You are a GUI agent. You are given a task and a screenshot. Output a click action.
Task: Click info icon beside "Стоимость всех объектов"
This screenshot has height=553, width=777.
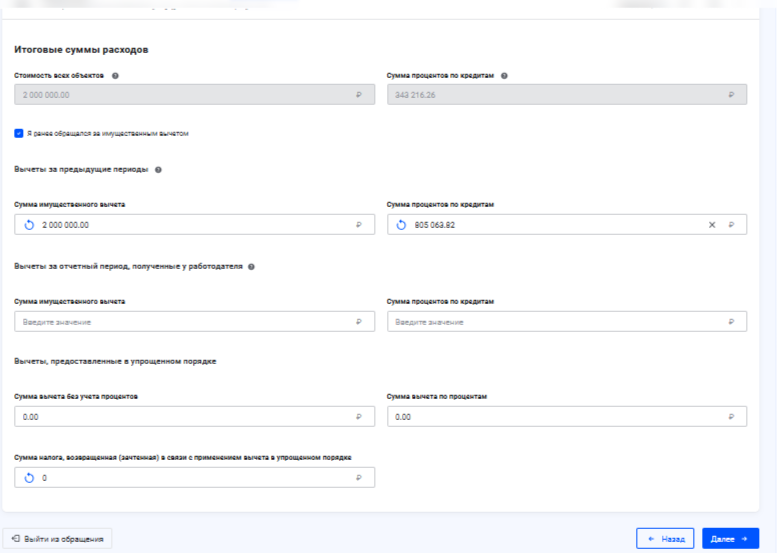pos(116,76)
